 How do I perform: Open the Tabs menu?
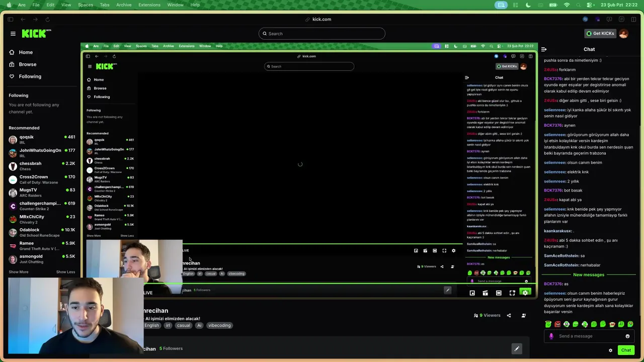pyautogui.click(x=105, y=5)
